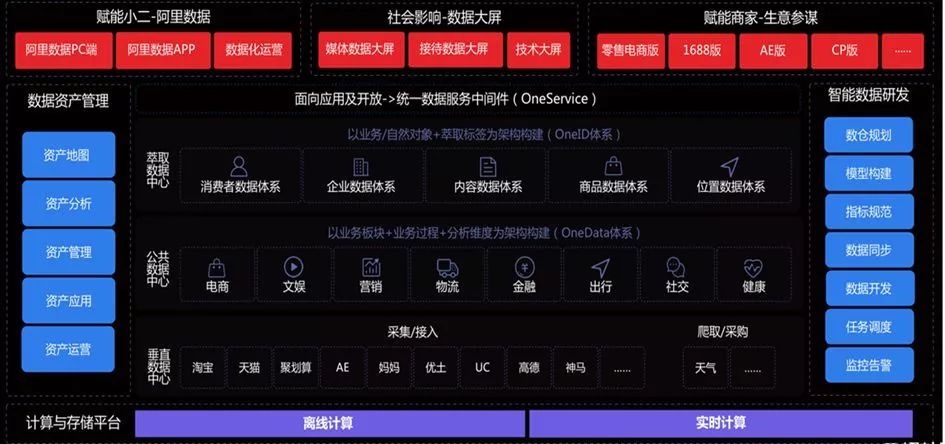
Task: Click the 零售电商版 red button
Action: point(630,51)
